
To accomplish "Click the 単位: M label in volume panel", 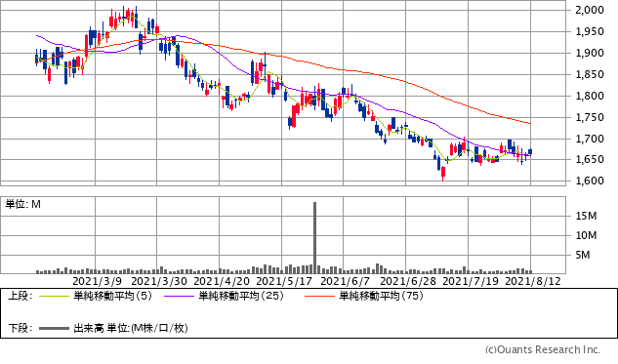I will click(x=22, y=204).
